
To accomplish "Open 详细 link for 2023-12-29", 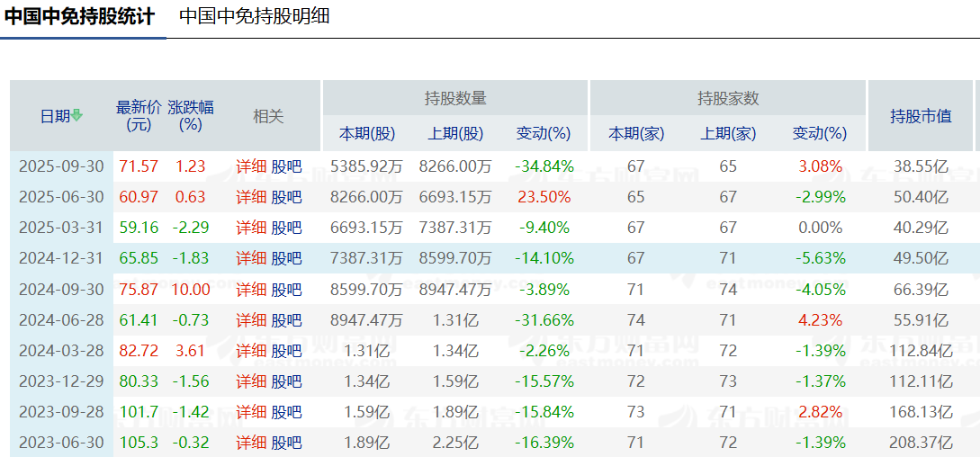I will pos(251,381).
